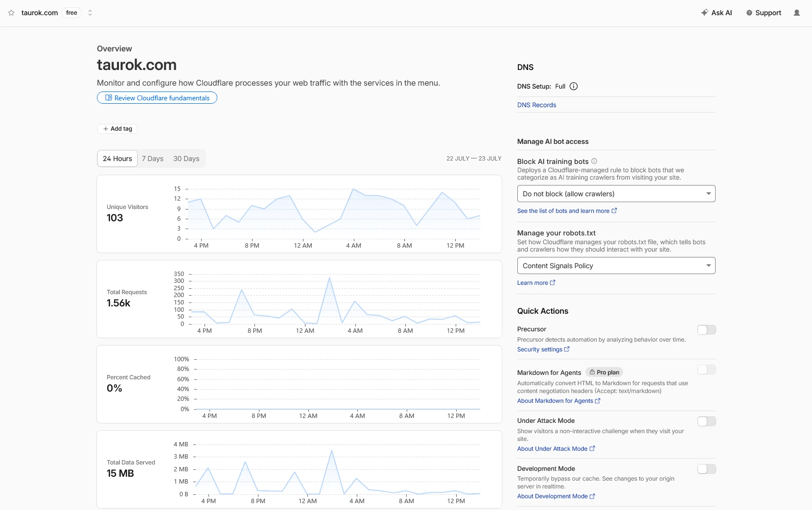Open See the list of bots link
Screen dimensions: 812x510
click(567, 211)
